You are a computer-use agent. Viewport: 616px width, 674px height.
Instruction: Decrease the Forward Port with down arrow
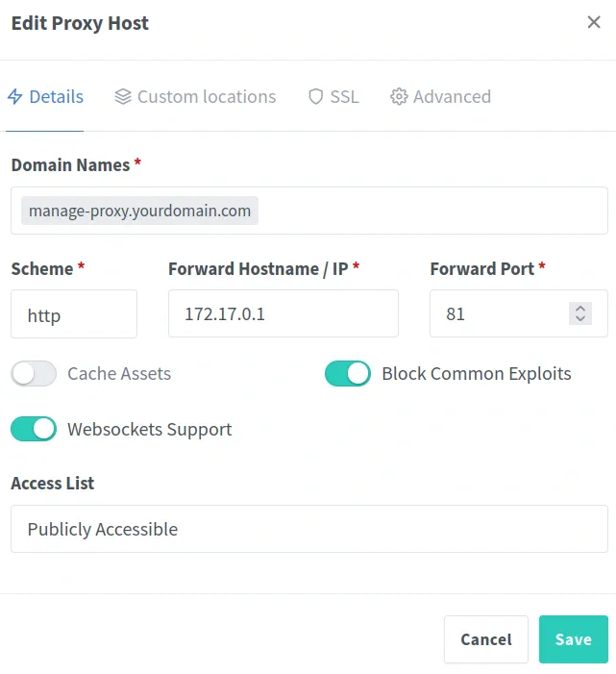[x=580, y=318]
